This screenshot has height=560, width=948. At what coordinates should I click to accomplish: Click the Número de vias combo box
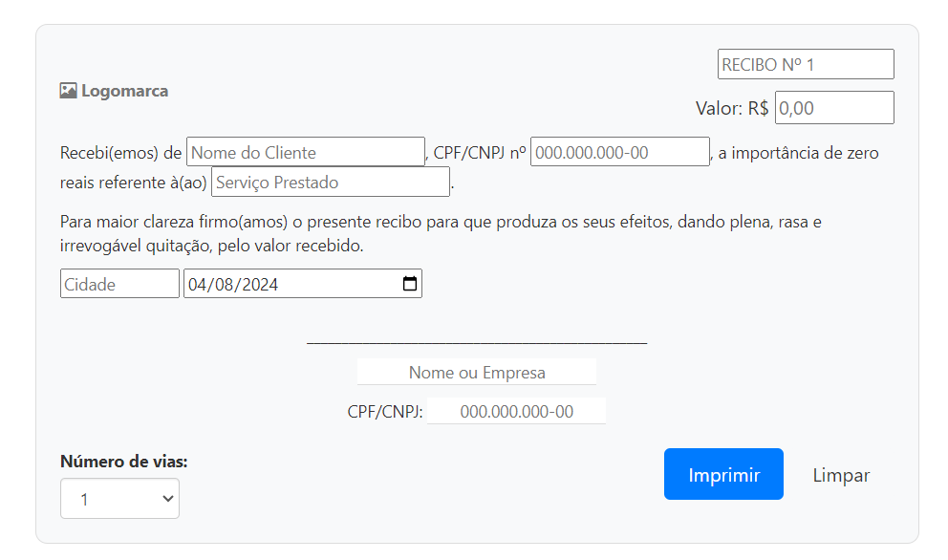click(119, 498)
